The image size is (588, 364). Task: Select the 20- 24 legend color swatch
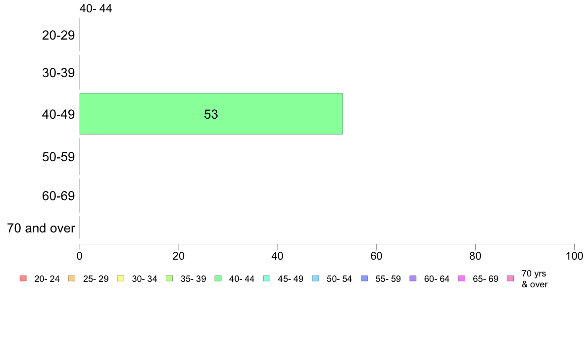pyautogui.click(x=23, y=278)
